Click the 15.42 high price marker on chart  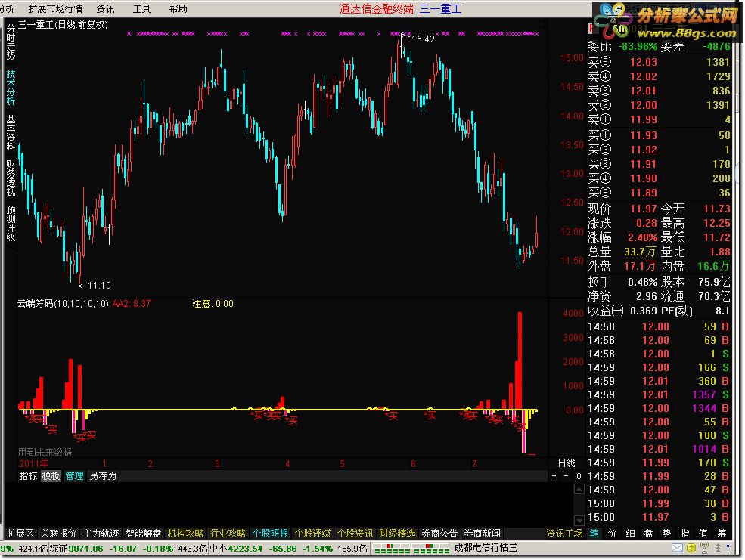422,39
